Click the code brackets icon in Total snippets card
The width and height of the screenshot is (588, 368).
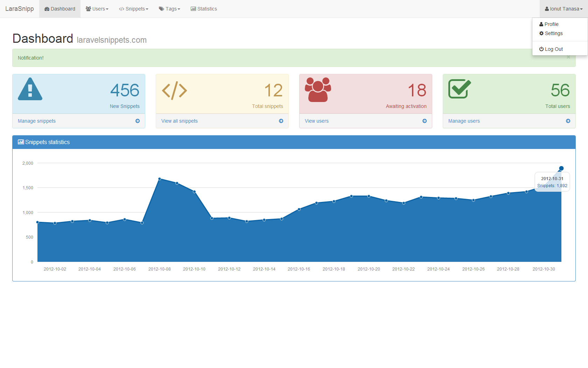174,91
